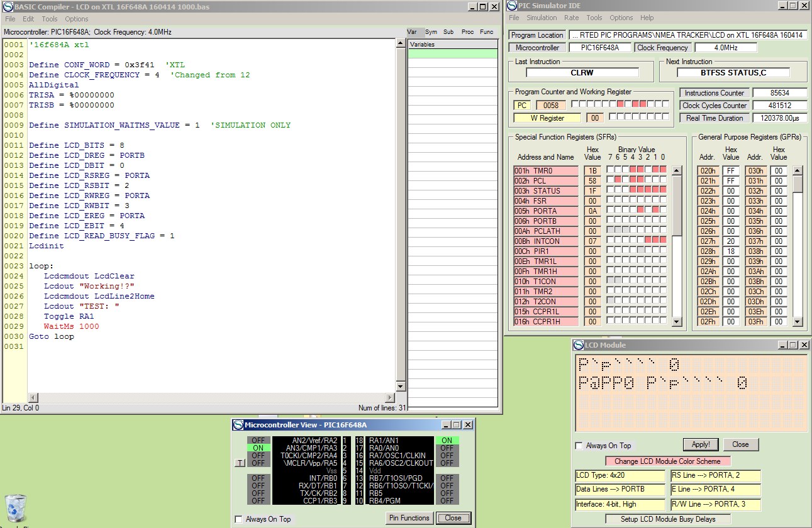Click Close button in LCD Module
This screenshot has height=528, width=812.
(740, 444)
